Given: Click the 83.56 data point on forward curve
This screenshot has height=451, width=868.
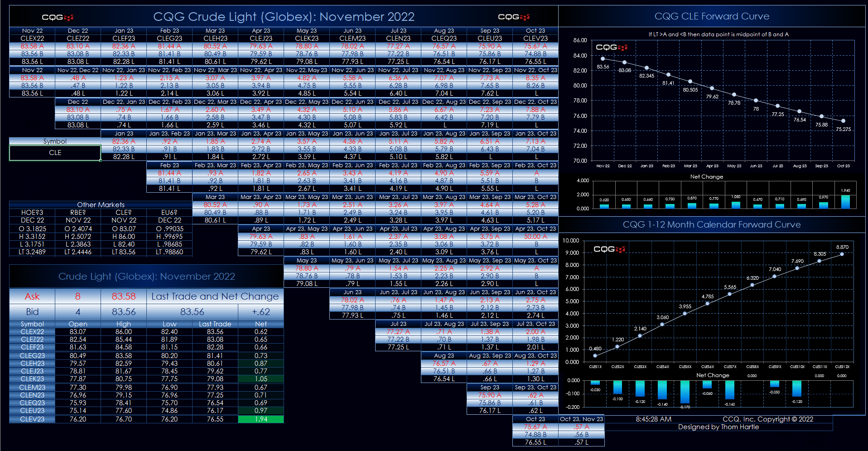Looking at the screenshot, I should tap(603, 59).
